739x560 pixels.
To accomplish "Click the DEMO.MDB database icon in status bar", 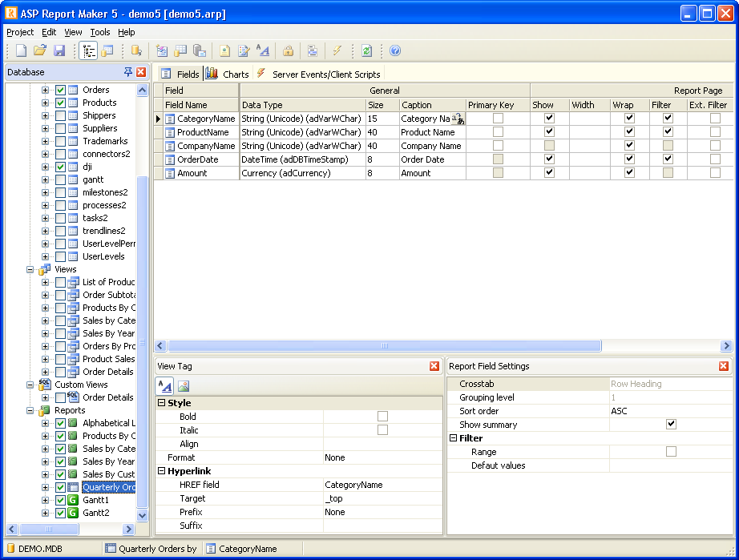I will tap(11, 549).
